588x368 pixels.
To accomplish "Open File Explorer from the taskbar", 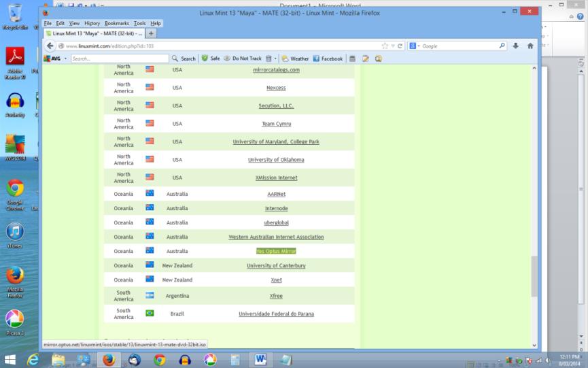I will click(x=58, y=360).
